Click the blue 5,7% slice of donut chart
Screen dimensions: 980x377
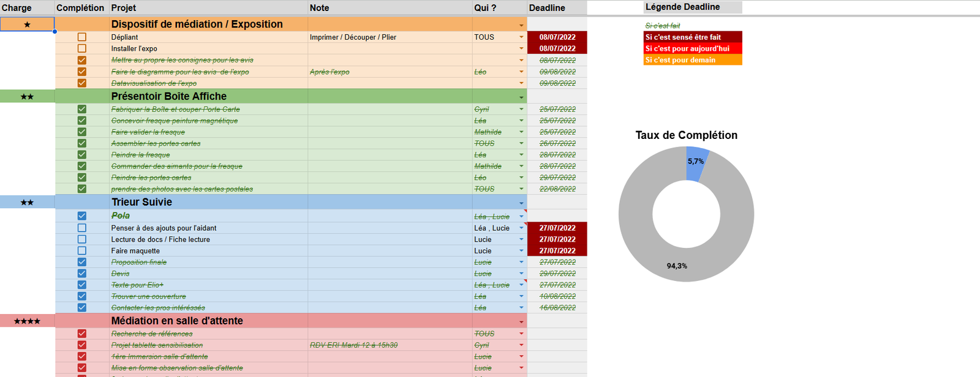(x=696, y=163)
